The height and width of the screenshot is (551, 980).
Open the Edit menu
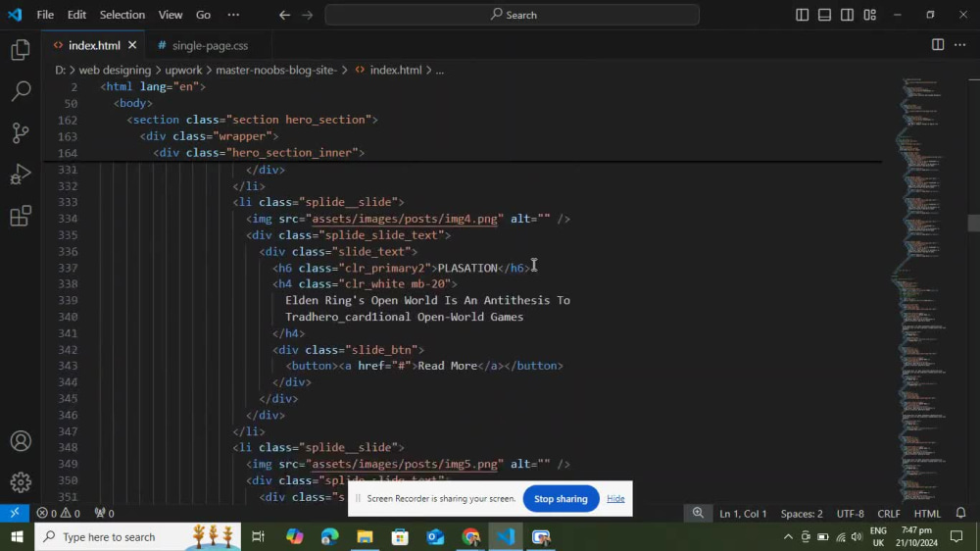pos(76,15)
